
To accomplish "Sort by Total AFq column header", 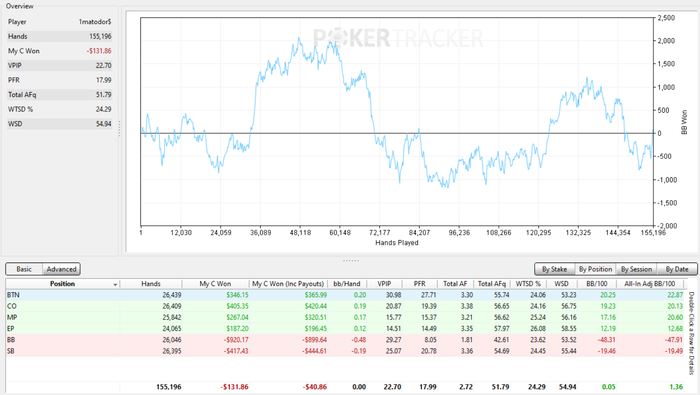I will point(492,284).
